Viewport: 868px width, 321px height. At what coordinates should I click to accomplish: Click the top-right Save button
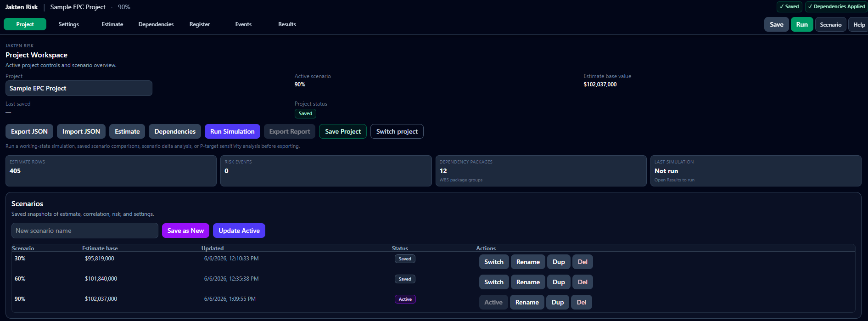tap(777, 24)
